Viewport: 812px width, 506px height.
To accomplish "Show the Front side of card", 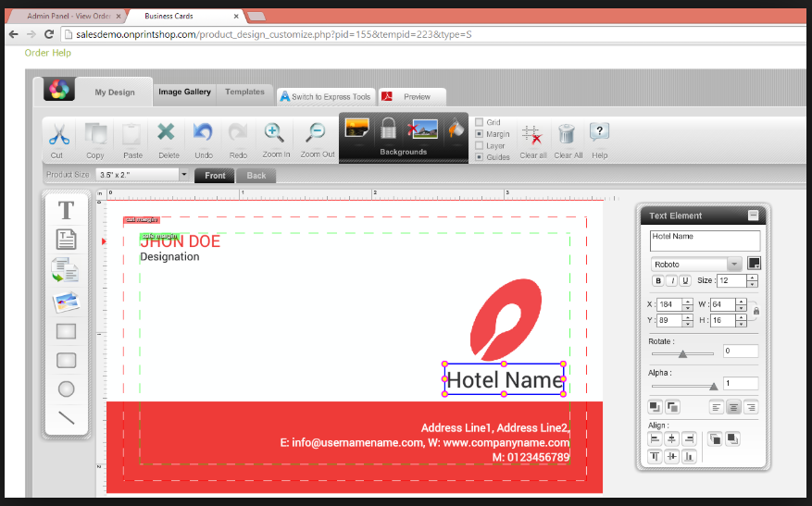I will pos(215,176).
